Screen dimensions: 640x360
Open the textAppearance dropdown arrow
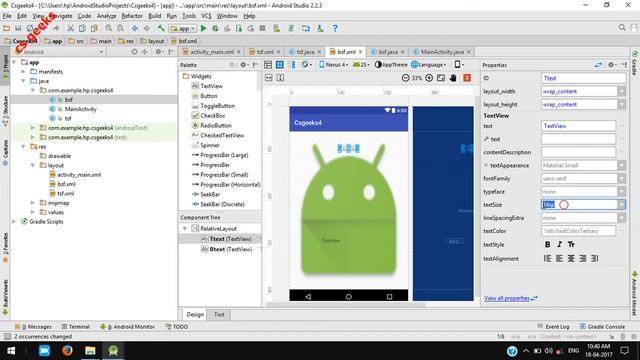click(x=621, y=165)
